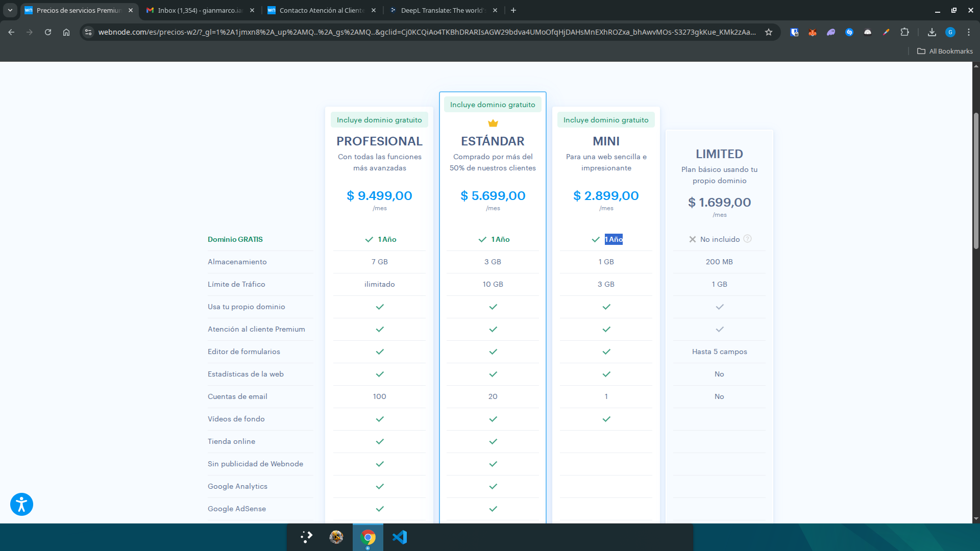This screenshot has height=551, width=980.
Task: Open the Chrome profile avatar
Action: (x=950, y=32)
